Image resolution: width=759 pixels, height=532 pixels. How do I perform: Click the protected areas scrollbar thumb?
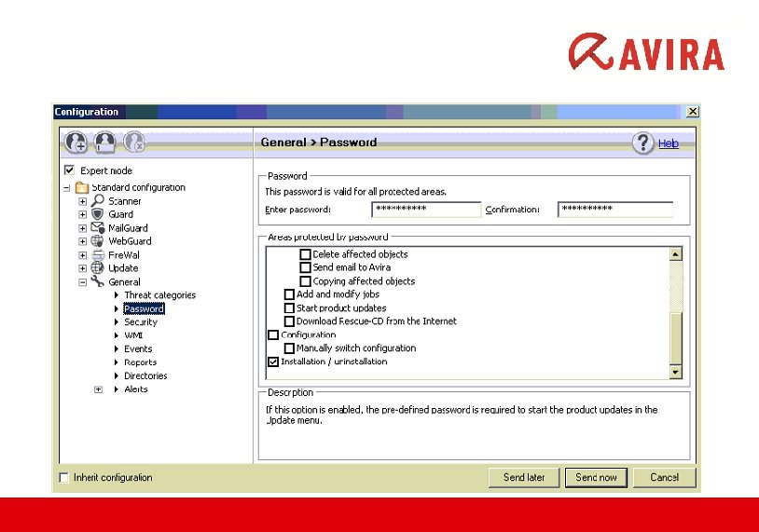676,338
